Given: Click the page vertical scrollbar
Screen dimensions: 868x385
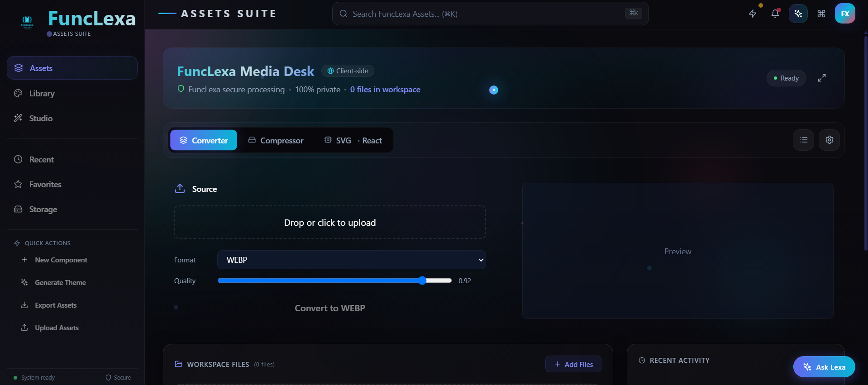Looking at the screenshot, I should pos(866,143).
